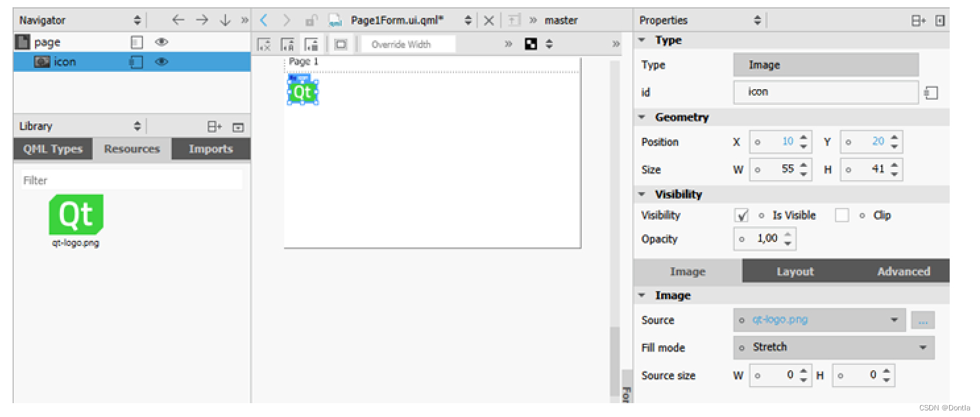The width and height of the screenshot is (980, 417).
Task: Open the canvas color selector arrows
Action: pyautogui.click(x=548, y=44)
